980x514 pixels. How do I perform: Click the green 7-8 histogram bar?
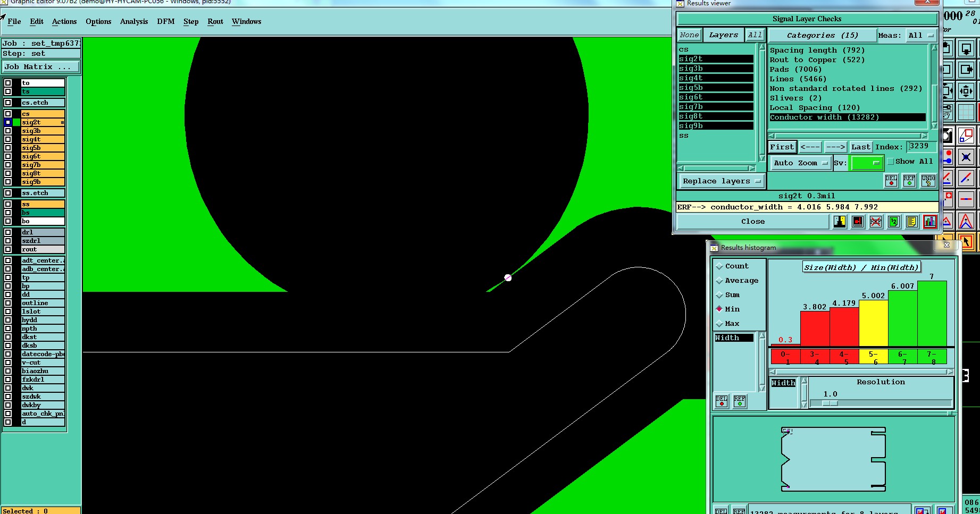(932, 314)
